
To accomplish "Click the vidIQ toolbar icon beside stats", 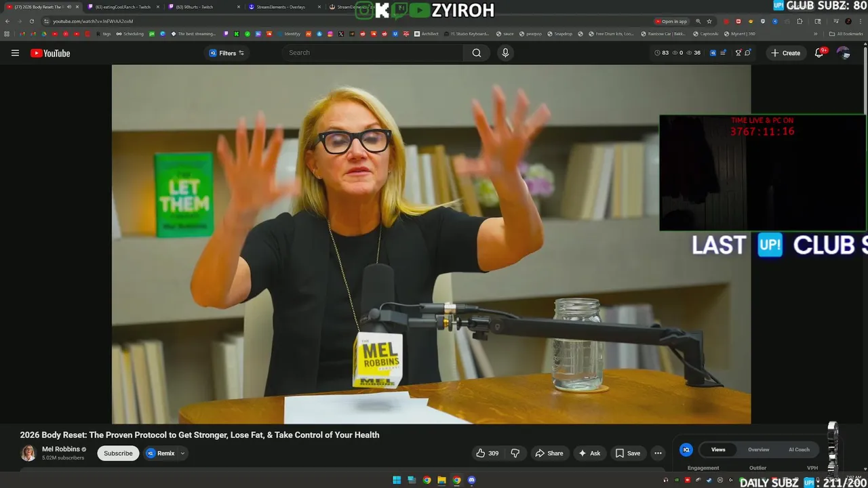I will click(x=713, y=53).
